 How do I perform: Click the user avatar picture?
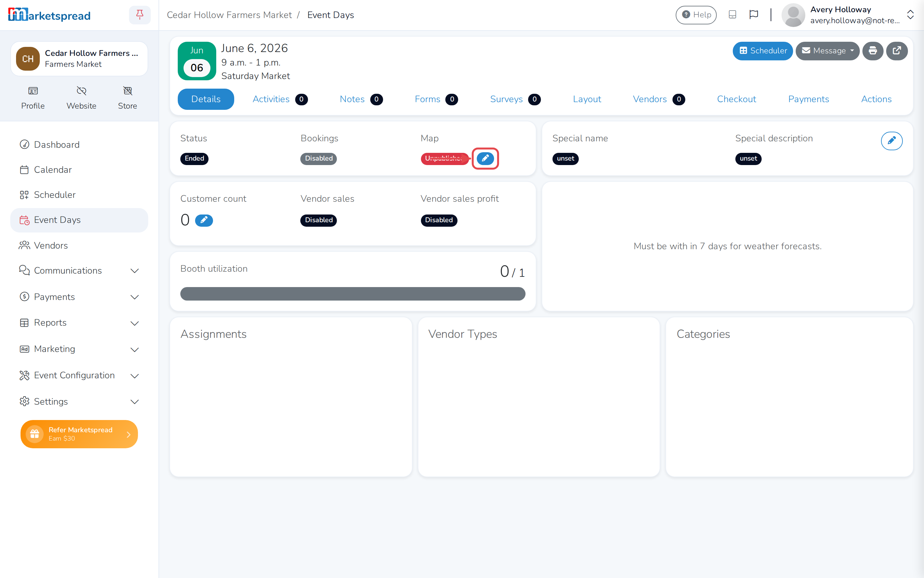(793, 15)
